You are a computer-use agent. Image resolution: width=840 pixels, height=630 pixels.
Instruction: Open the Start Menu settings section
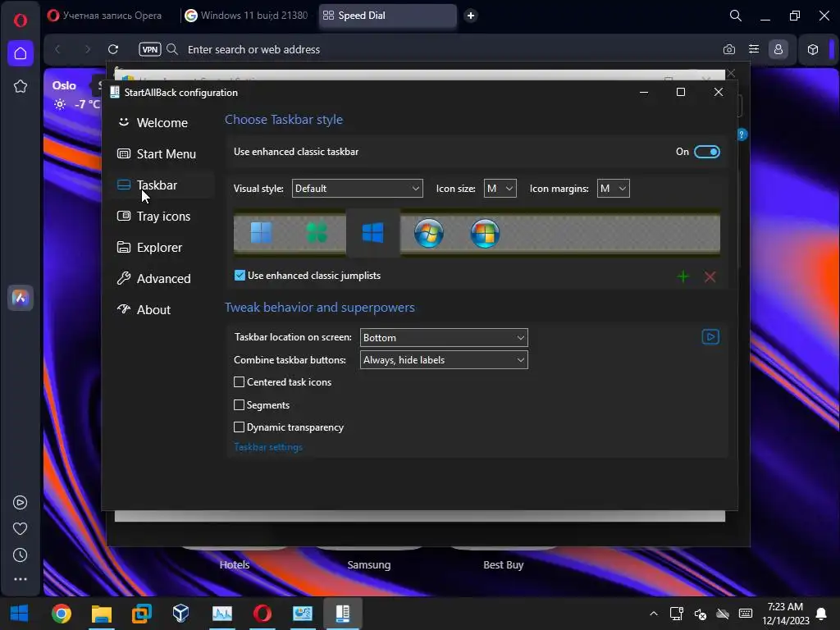157,153
